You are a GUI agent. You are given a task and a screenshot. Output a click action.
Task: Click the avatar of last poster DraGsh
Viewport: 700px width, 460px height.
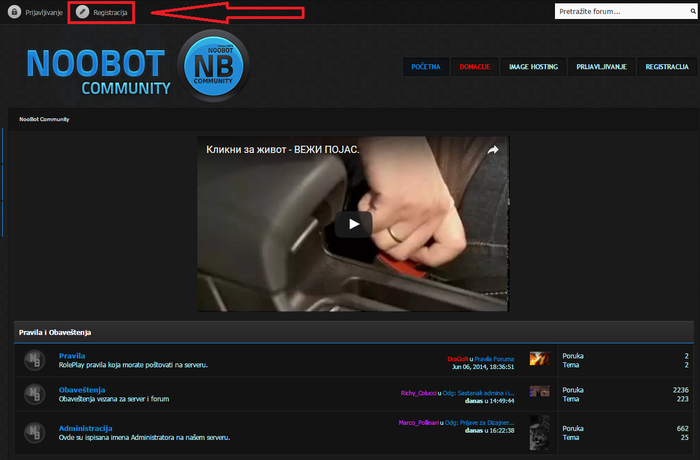tap(539, 360)
